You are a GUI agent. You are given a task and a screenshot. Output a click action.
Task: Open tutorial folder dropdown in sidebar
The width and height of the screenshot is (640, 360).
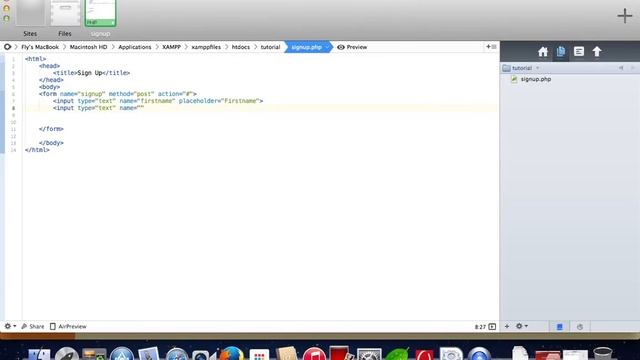tap(538, 68)
